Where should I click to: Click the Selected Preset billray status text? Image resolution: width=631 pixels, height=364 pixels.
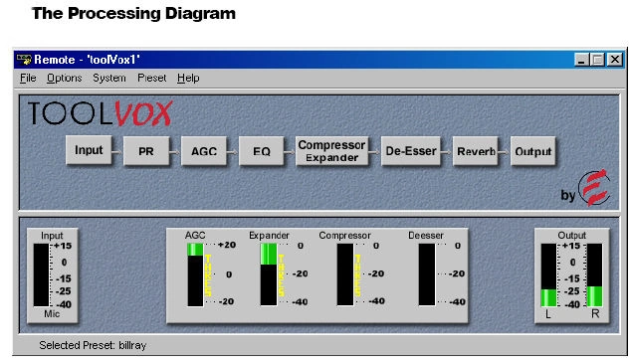point(93,345)
